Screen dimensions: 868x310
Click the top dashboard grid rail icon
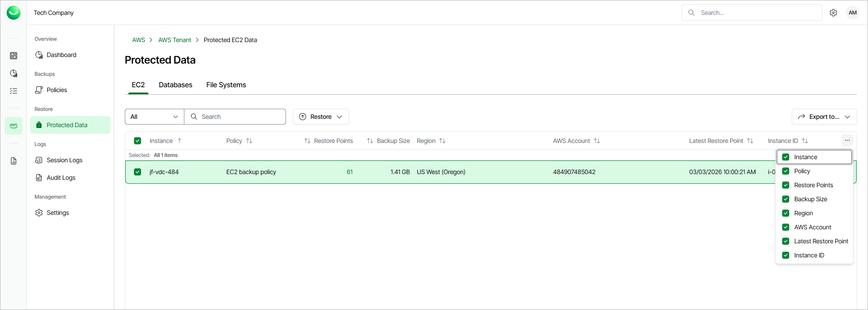click(x=14, y=56)
